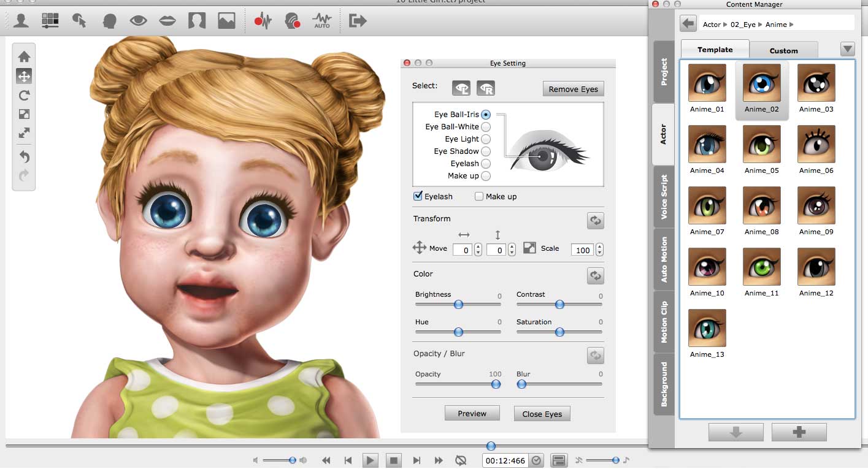Select the Rotate tool in left toolbar
The width and height of the screenshot is (868, 469).
24,95
